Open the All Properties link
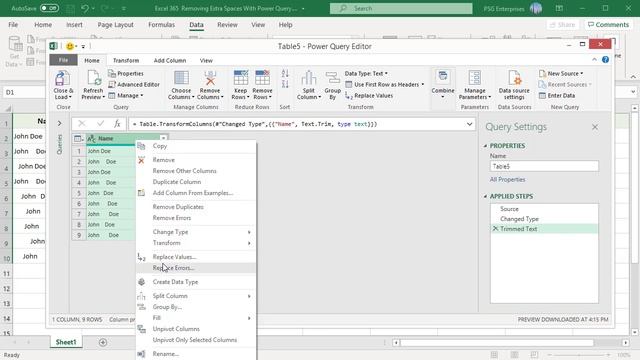This screenshot has height=360, width=640. [507, 180]
